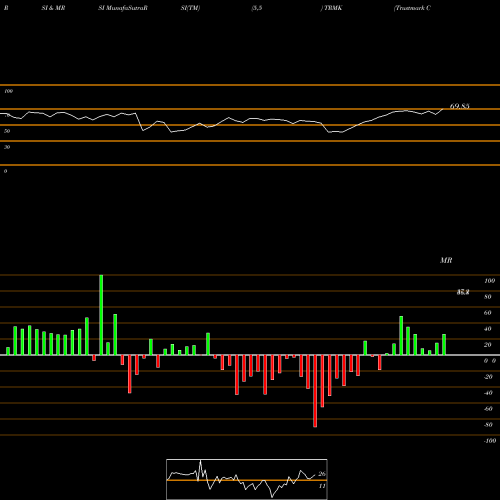Viewport: 500px width, 500px height.
Task: Click the 0 label on RSI axis
Action: (5, 171)
